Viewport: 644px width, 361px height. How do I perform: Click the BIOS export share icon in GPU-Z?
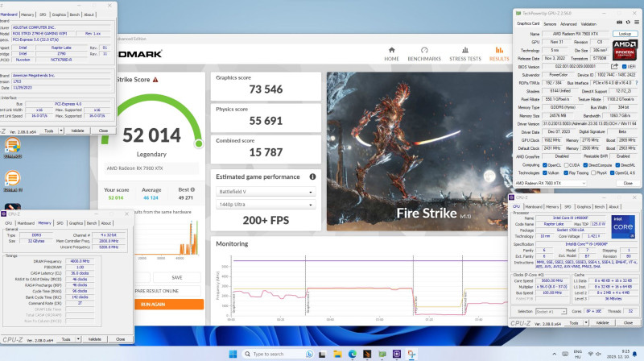pos(614,66)
